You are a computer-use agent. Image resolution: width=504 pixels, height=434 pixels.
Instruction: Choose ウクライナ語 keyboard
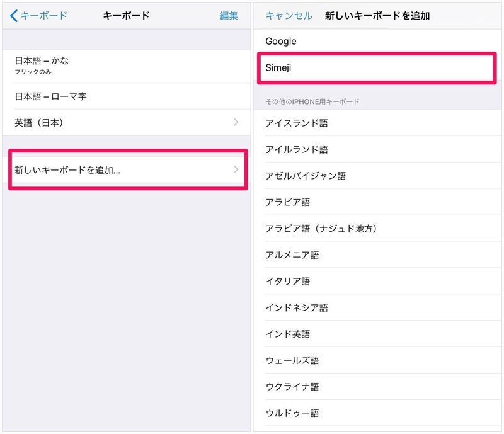(377, 387)
